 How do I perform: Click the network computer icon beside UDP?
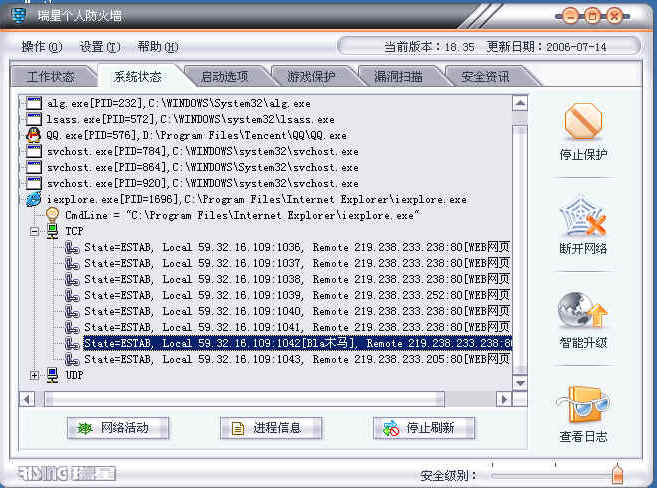coord(52,375)
